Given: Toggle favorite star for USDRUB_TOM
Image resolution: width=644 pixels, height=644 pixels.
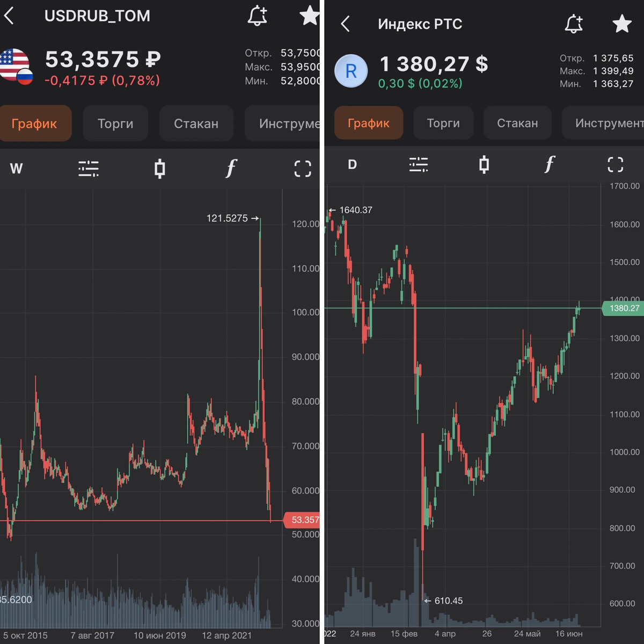Looking at the screenshot, I should pyautogui.click(x=310, y=16).
